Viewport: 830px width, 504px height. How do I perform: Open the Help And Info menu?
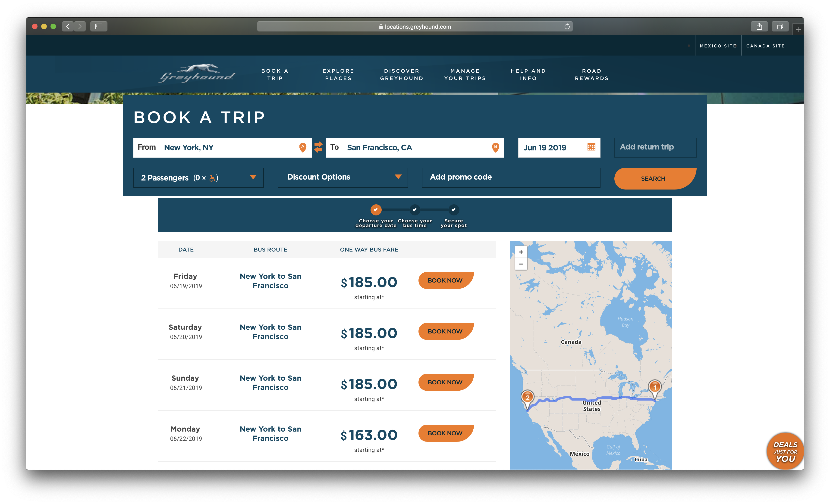[x=528, y=75]
